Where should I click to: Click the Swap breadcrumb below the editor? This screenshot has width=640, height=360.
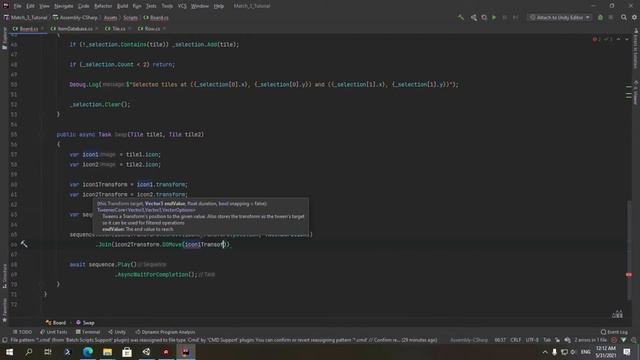[85, 322]
